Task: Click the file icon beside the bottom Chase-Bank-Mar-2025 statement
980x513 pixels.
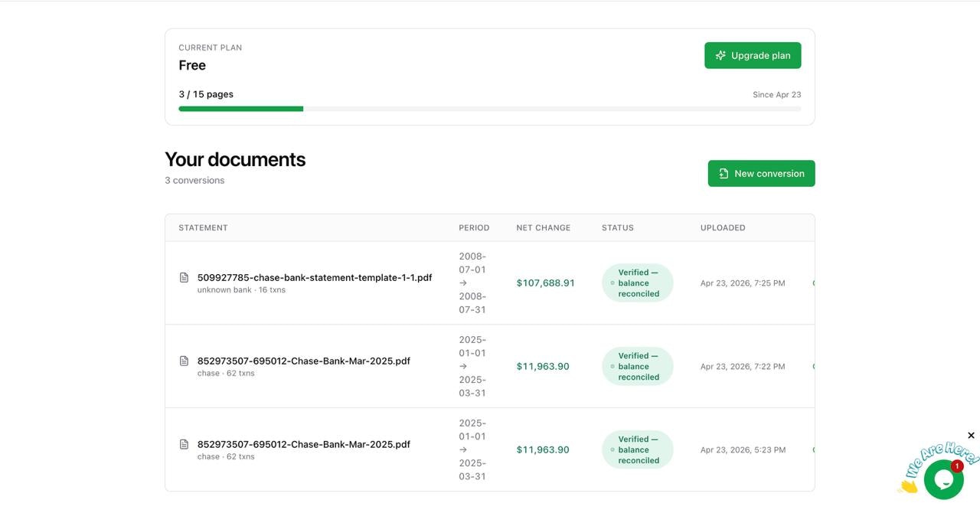Action: pyautogui.click(x=184, y=443)
